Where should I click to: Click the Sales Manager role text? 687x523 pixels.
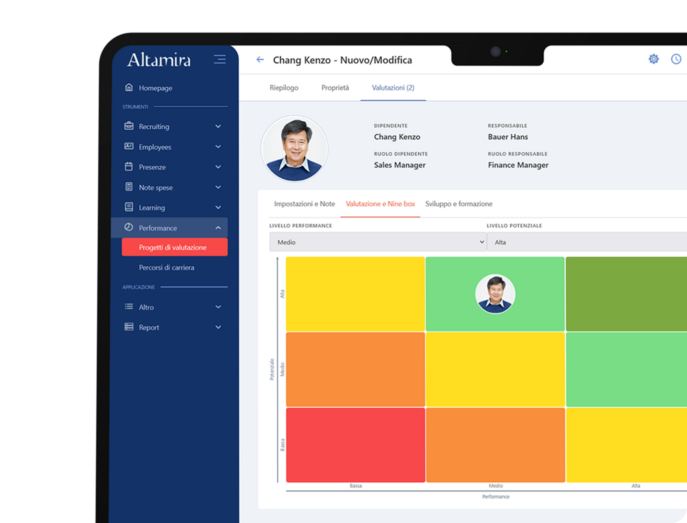pyautogui.click(x=400, y=165)
